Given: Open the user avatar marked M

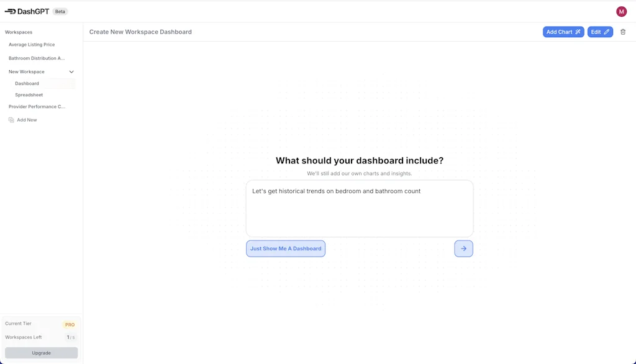Looking at the screenshot, I should tap(620, 11).
